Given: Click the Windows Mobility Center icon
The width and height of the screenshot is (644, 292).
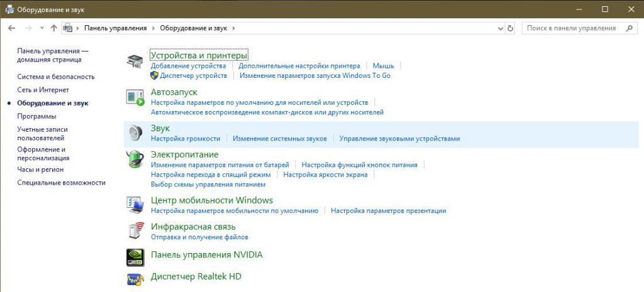Looking at the screenshot, I should (135, 205).
